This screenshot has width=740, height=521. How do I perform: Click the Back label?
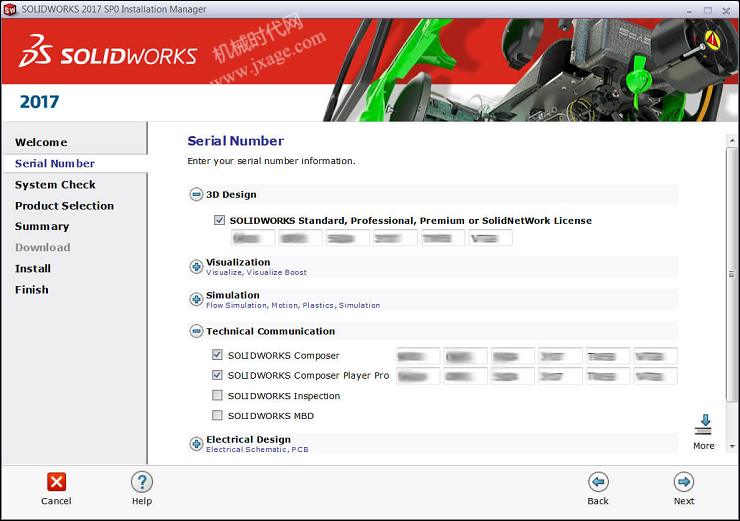pos(598,501)
